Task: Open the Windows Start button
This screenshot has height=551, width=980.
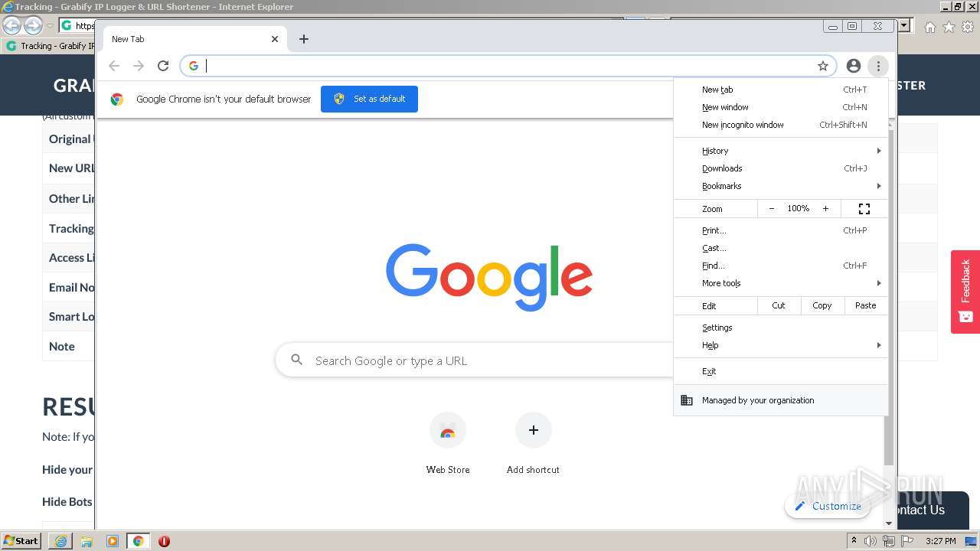Action: tap(21, 541)
